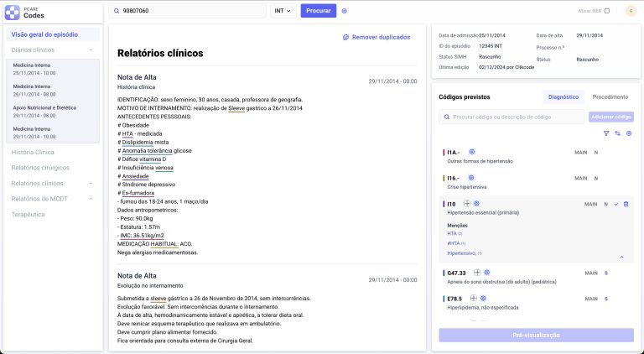Open the INT episode type dropdown
The image size is (644, 354).
pyautogui.click(x=283, y=11)
